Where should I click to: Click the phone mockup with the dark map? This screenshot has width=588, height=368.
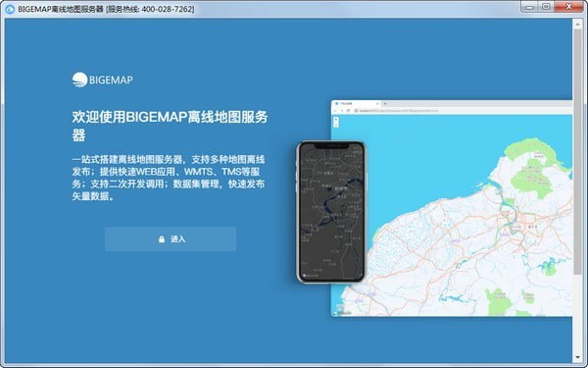click(331, 212)
